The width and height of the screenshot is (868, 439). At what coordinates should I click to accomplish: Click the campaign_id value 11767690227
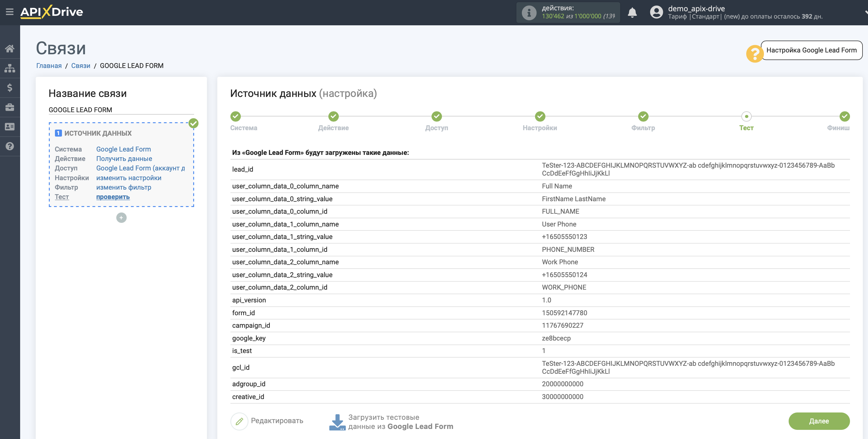click(x=562, y=325)
